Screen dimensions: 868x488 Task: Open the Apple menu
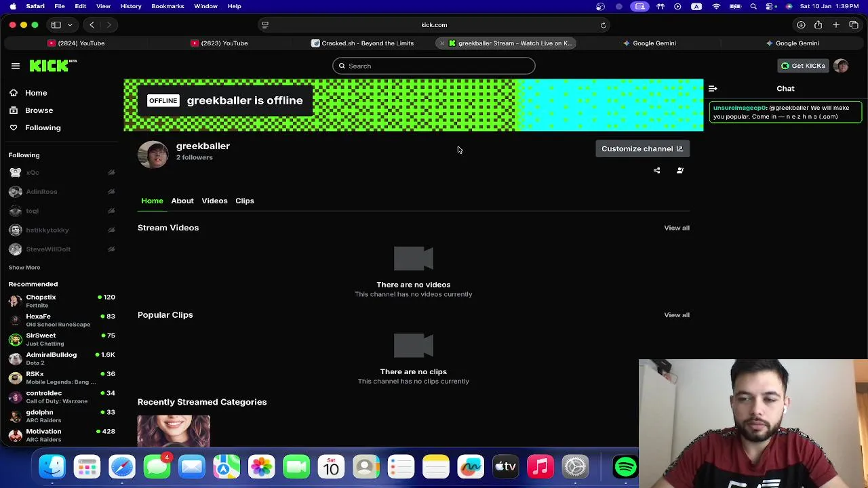point(13,6)
